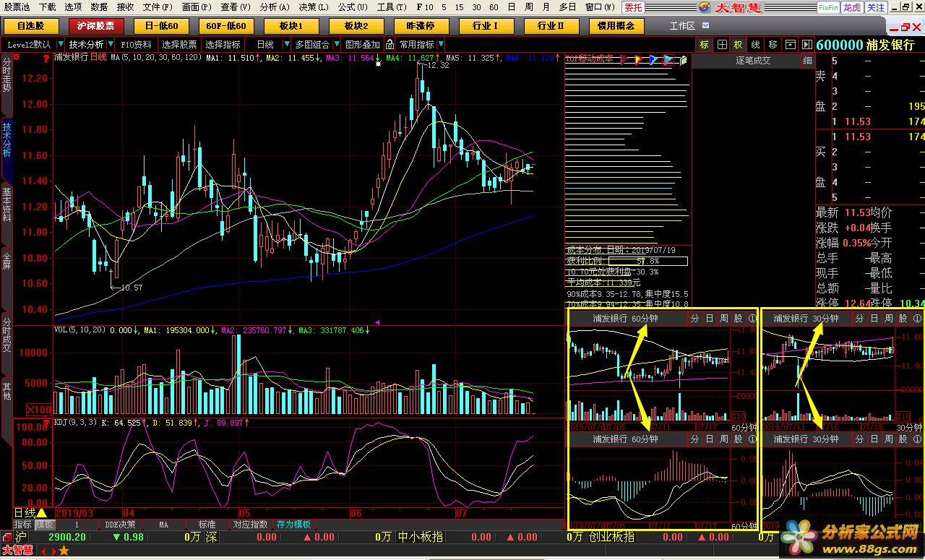925x560 pixels.
Task: Select the DDE决策 template tab
Action: coord(120,525)
